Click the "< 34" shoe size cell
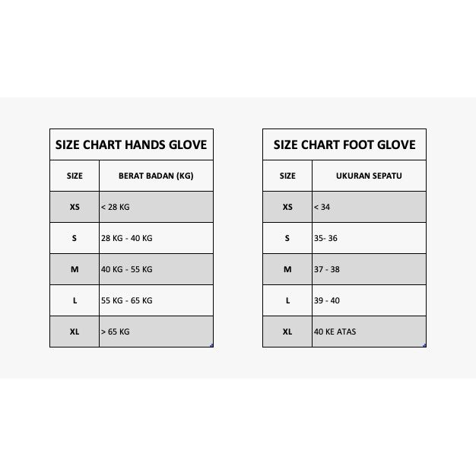Screen dimensions: 476x476 tap(369, 207)
